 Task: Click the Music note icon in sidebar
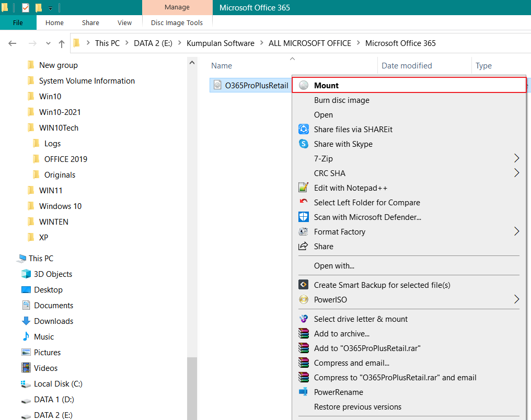[26, 336]
